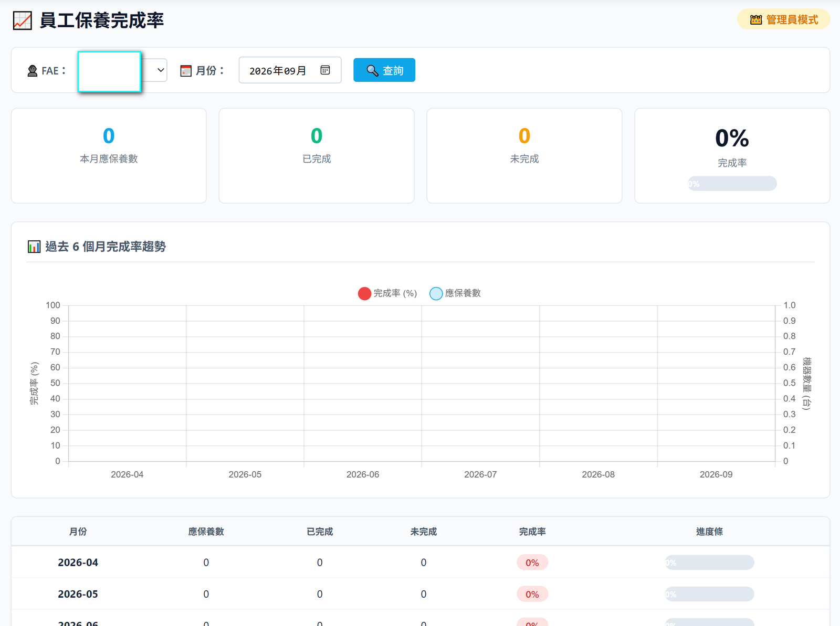Select the 2026-04 table row label
Screen dimensions: 840x626
coord(78,563)
